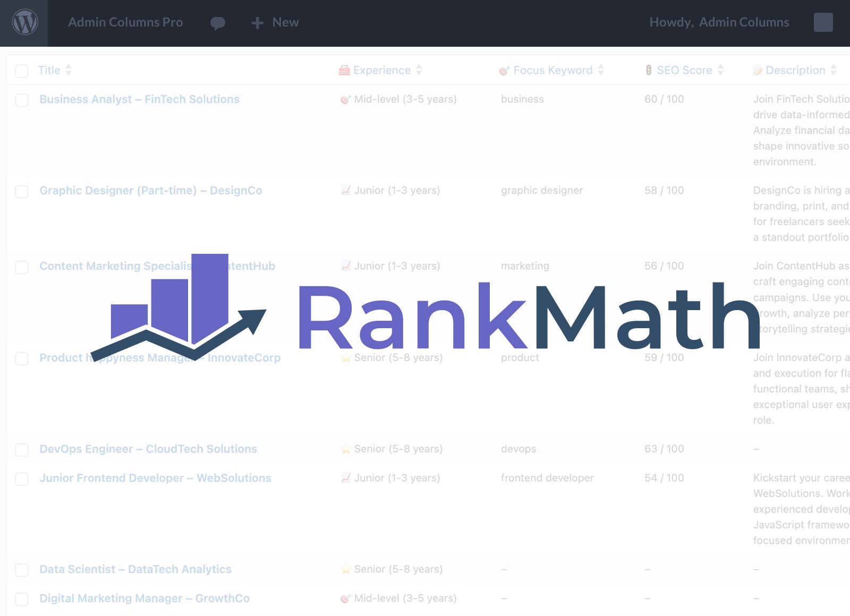Open Graphic Designer (Part-time) – DesignCo post
Viewport: 850px width, 616px height.
point(151,191)
